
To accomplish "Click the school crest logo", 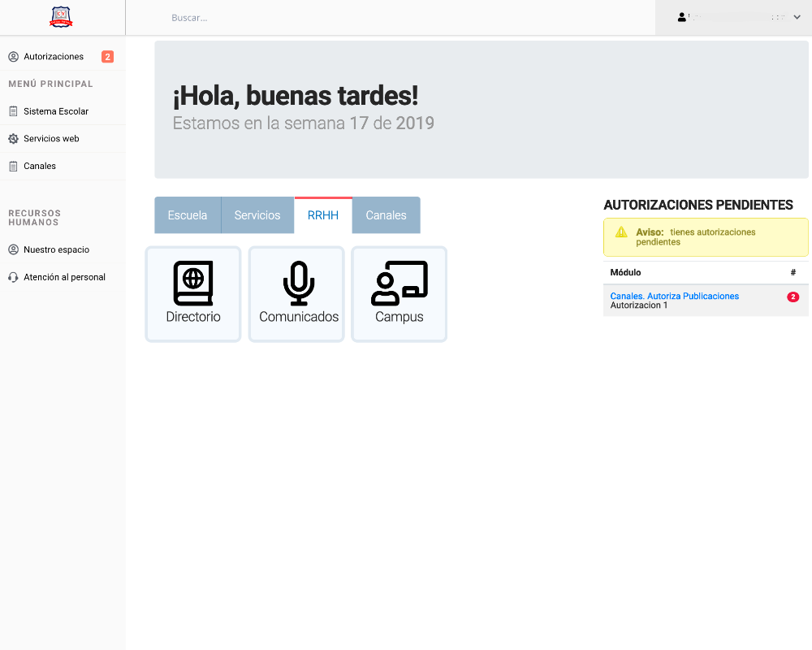I will 61,17.
